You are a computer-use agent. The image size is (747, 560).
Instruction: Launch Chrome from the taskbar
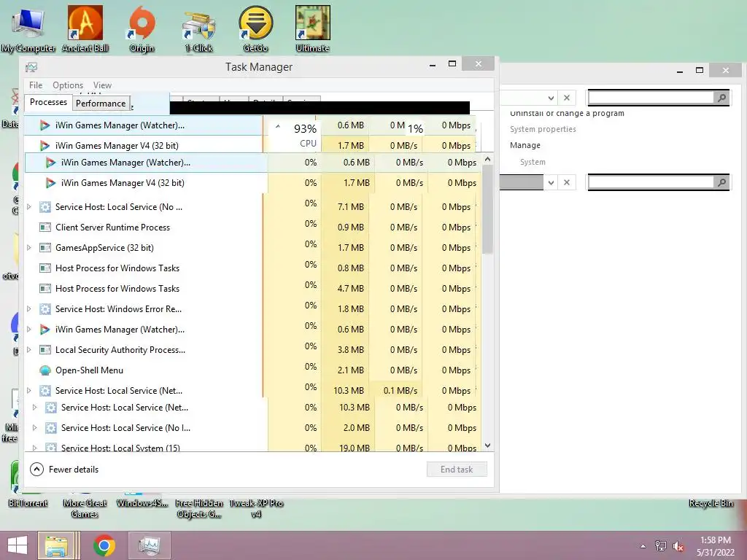pos(104,545)
